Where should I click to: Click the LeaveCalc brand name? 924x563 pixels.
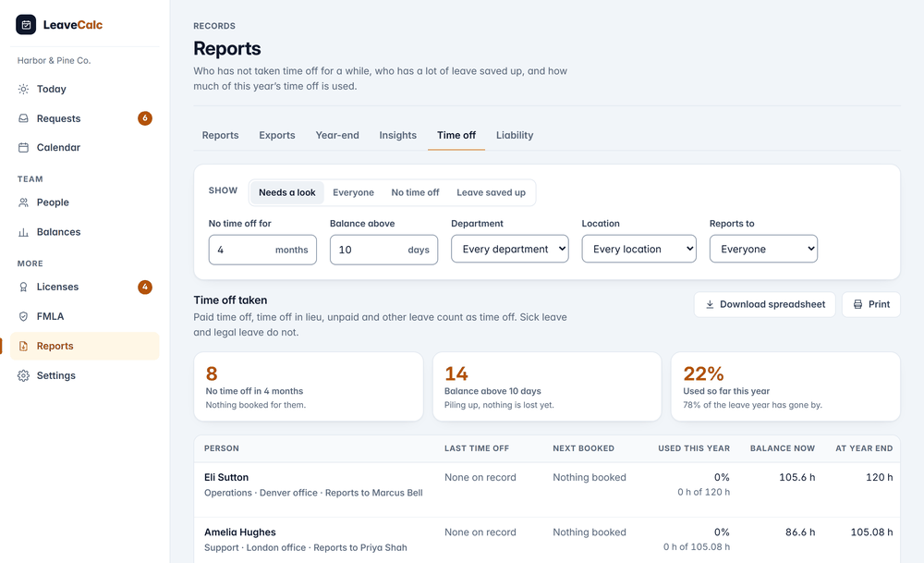pyautogui.click(x=72, y=25)
